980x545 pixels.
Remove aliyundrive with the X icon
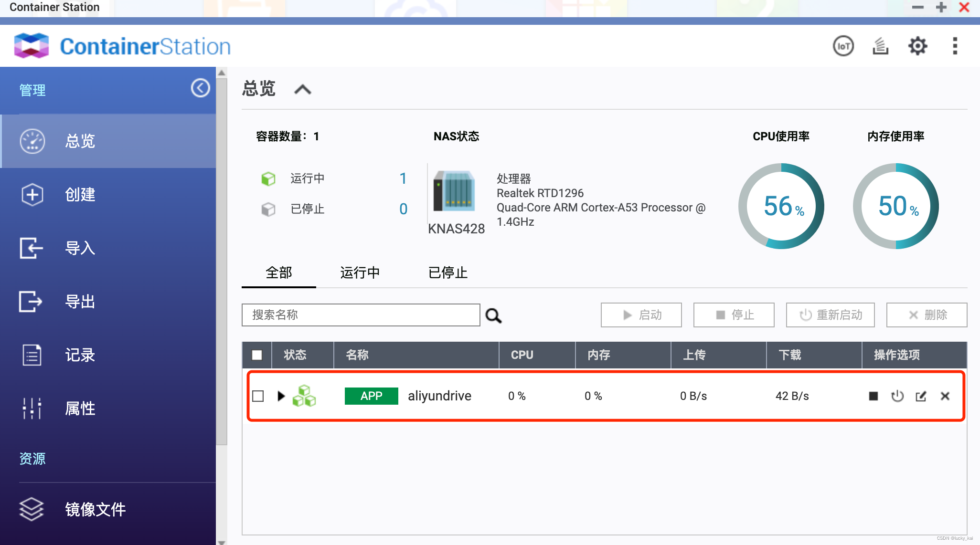click(945, 396)
